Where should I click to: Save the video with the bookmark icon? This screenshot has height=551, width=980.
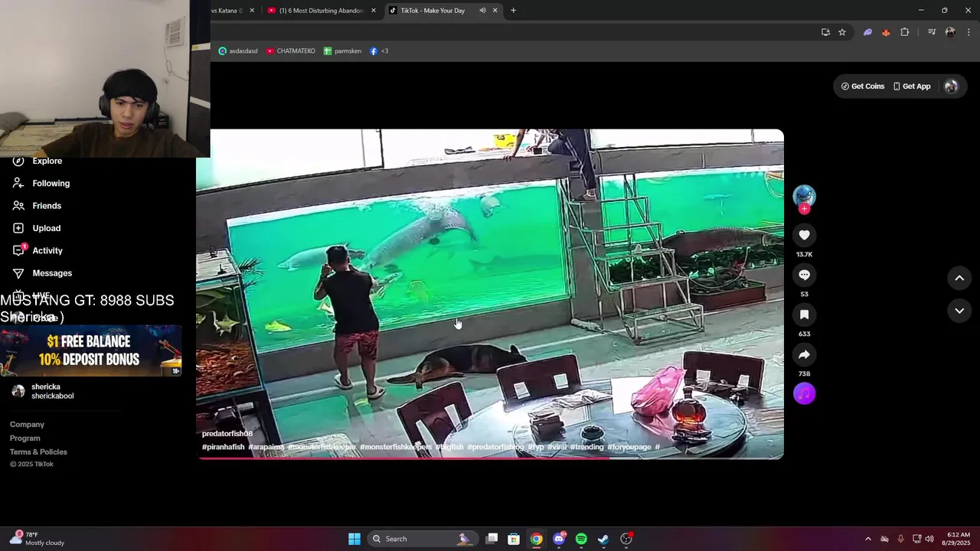(804, 315)
